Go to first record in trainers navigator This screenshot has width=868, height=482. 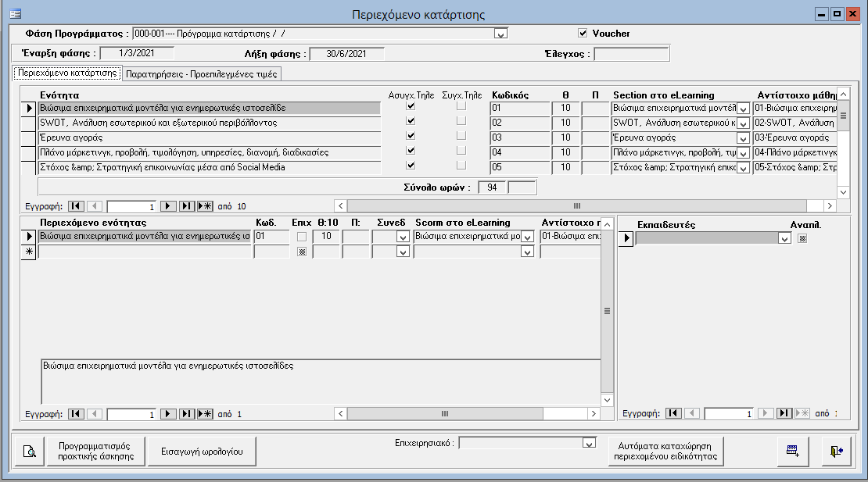click(674, 413)
